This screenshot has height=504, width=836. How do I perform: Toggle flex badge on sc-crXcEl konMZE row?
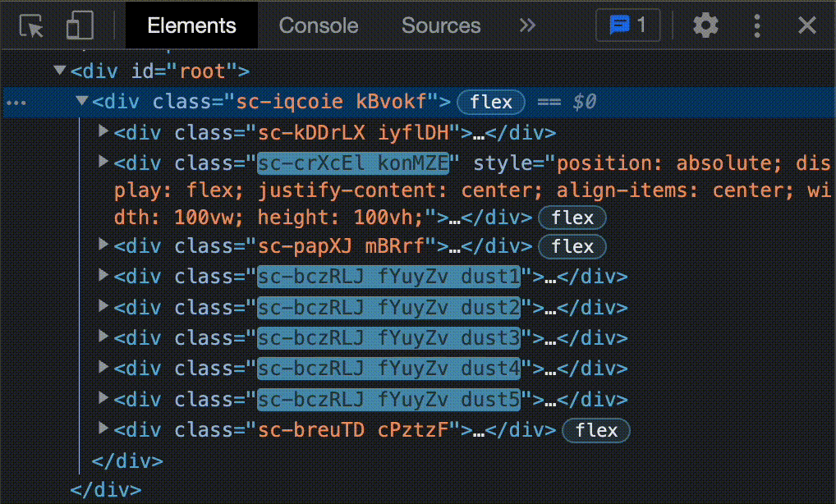tap(572, 218)
